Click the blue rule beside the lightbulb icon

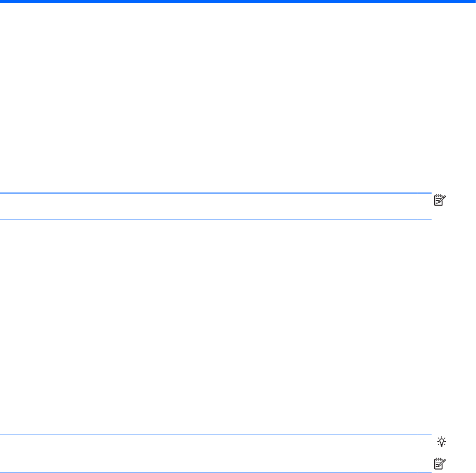point(216,435)
